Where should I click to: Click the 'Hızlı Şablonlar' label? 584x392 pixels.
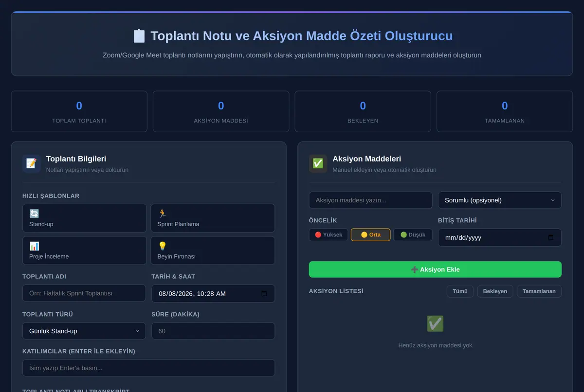pos(51,196)
